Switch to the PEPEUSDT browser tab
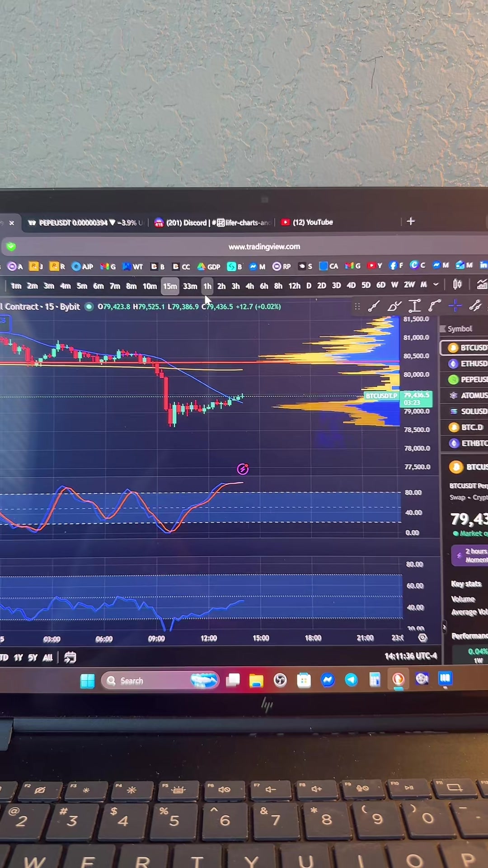 (85, 222)
